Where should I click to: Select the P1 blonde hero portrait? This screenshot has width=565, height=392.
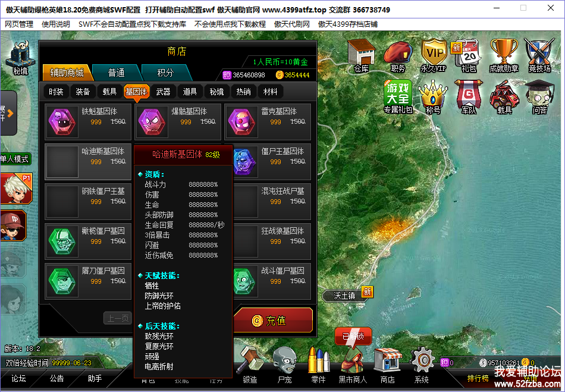(x=17, y=189)
